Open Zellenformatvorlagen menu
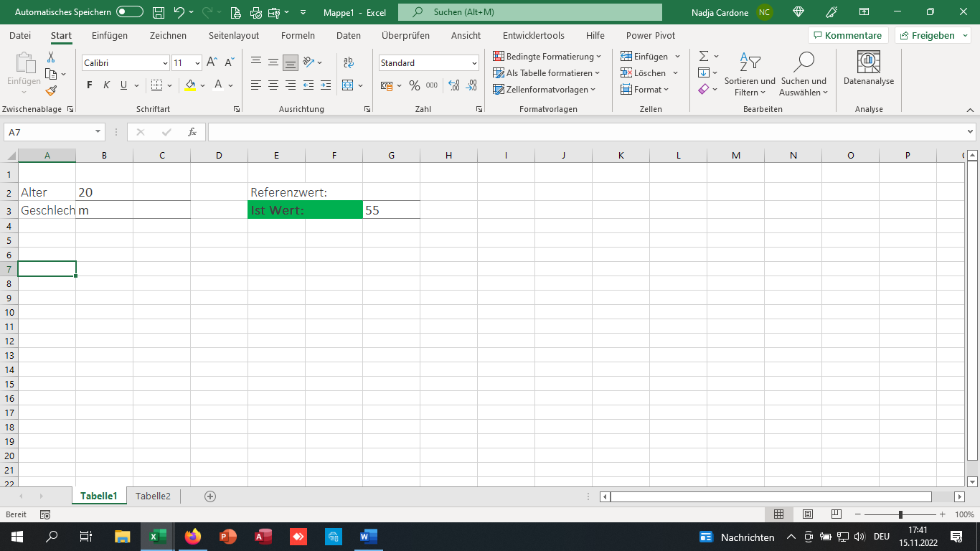This screenshot has width=980, height=551. tap(545, 89)
